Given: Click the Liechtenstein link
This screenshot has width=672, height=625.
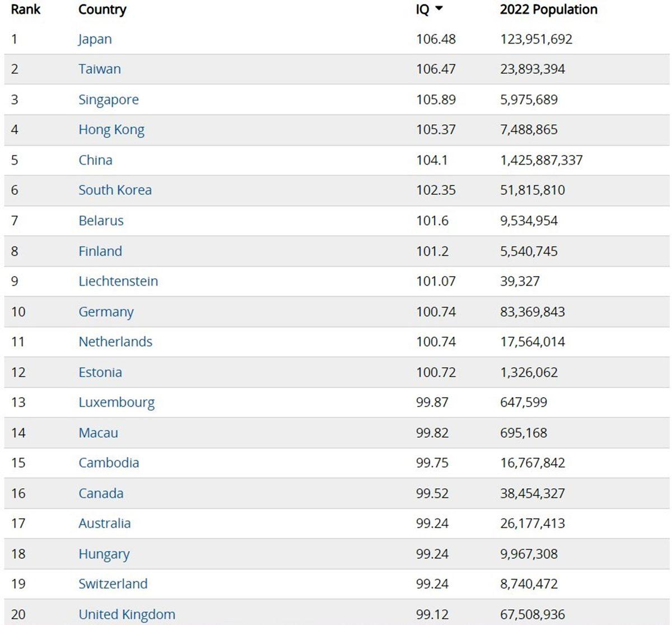Looking at the screenshot, I should 118,281.
